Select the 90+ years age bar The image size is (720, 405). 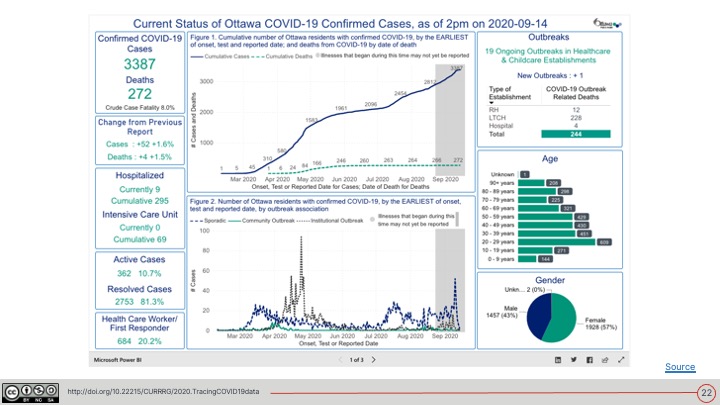tap(531, 183)
